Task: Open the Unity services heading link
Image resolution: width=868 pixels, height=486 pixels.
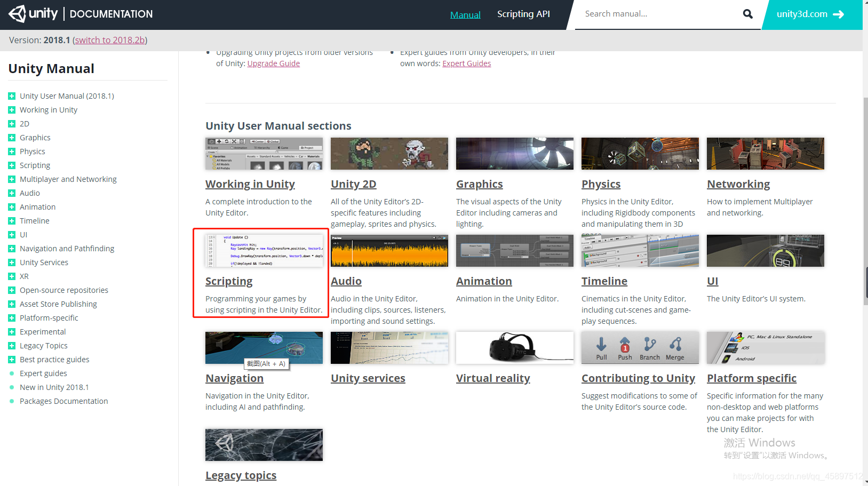Action: coord(368,378)
